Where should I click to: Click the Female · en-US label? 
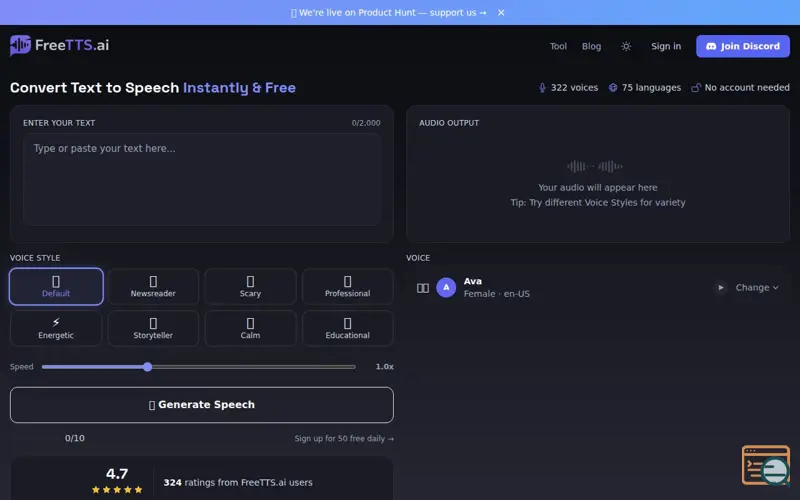click(x=496, y=294)
